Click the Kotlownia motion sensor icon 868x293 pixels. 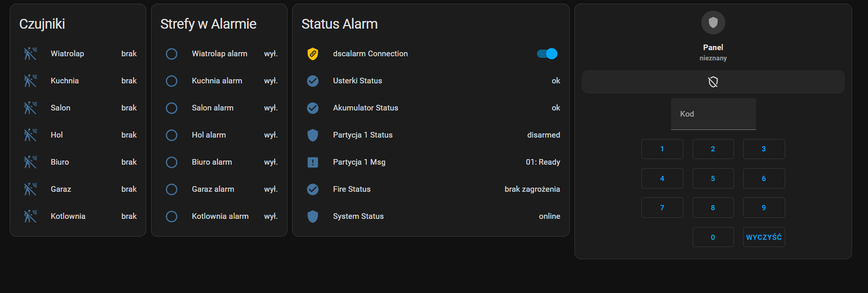pos(30,216)
